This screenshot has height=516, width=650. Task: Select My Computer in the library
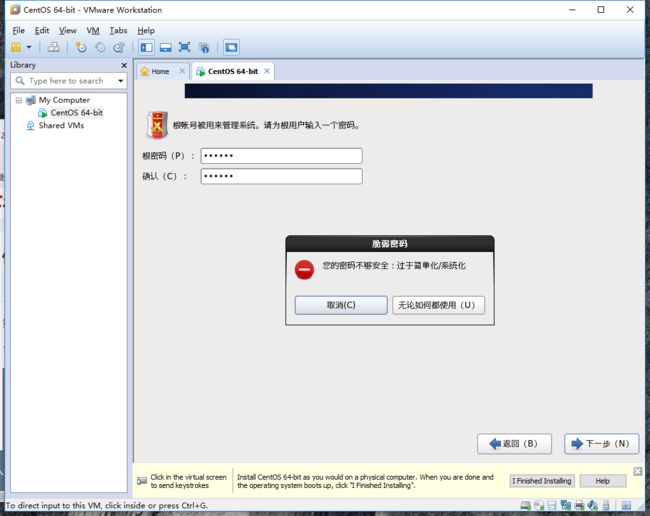(x=64, y=100)
